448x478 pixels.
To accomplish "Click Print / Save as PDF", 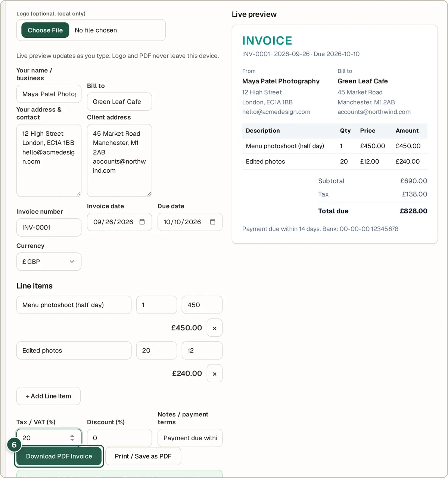I will click(143, 456).
